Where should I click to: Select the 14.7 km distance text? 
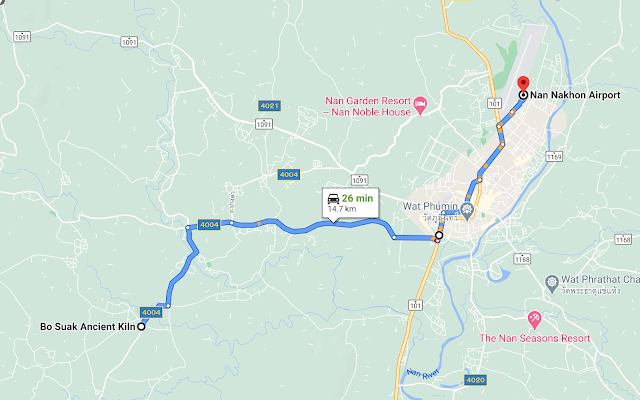tap(342, 209)
